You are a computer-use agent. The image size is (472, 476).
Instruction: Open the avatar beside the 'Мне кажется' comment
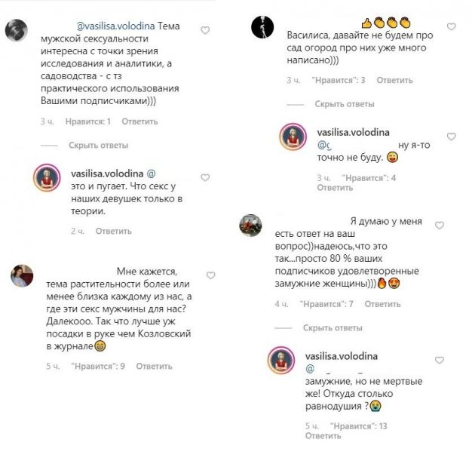coord(22,275)
